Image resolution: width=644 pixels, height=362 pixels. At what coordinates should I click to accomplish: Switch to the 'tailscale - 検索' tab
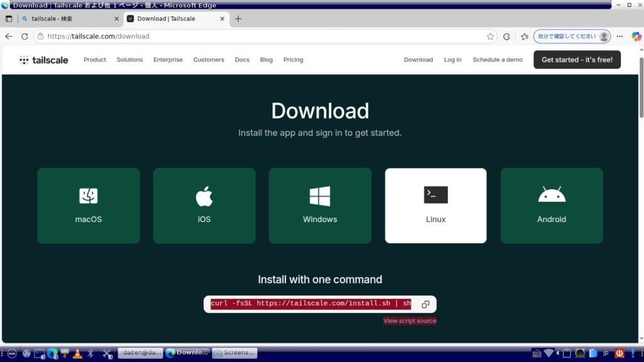pyautogui.click(x=63, y=19)
